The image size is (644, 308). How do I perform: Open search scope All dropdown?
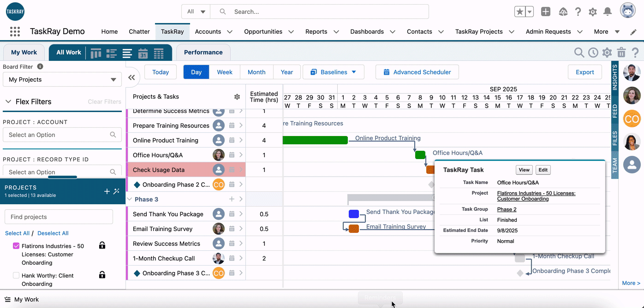pyautogui.click(x=197, y=12)
